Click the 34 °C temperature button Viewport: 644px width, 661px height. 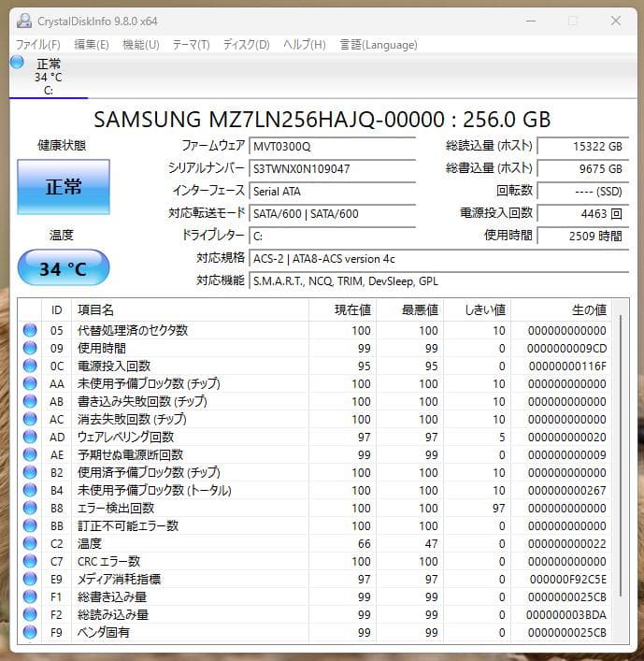[x=64, y=268]
